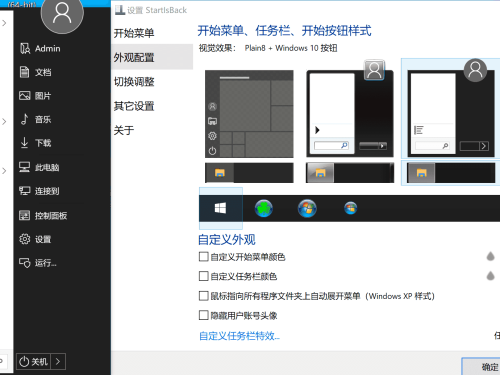Enable 自定义开始菜单颜色 checkbox
The width and height of the screenshot is (500, 375).
tap(204, 257)
